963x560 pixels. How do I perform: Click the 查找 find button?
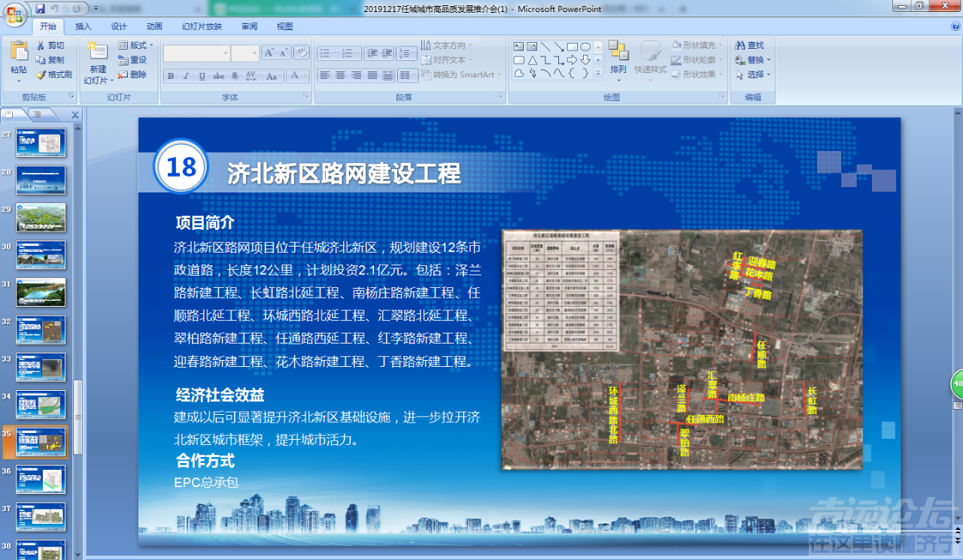pos(750,45)
